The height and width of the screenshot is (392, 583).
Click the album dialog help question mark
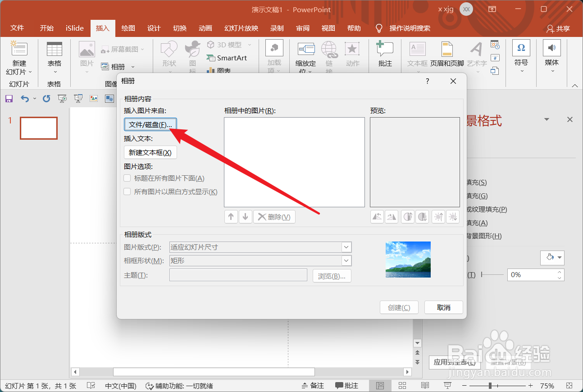[x=428, y=81]
